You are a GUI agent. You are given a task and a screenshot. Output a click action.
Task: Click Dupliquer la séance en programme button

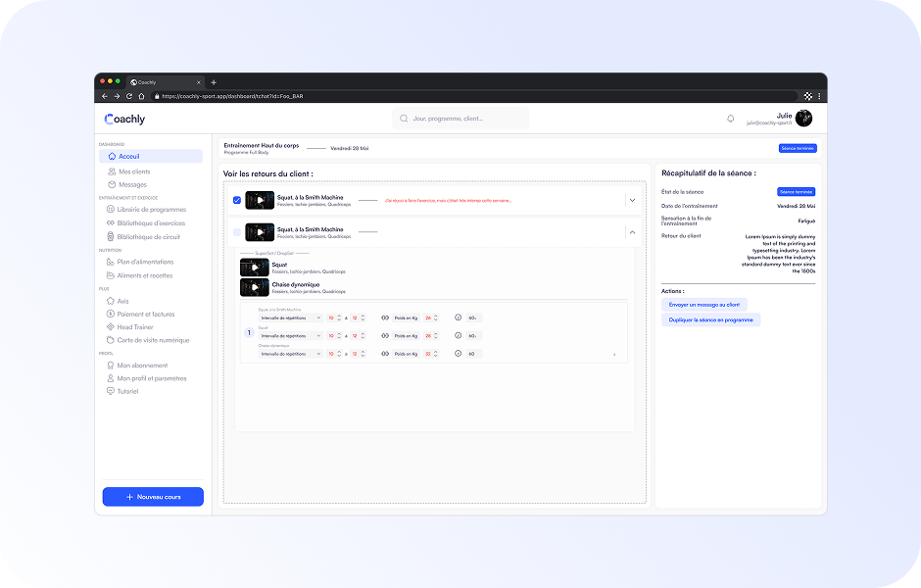711,319
